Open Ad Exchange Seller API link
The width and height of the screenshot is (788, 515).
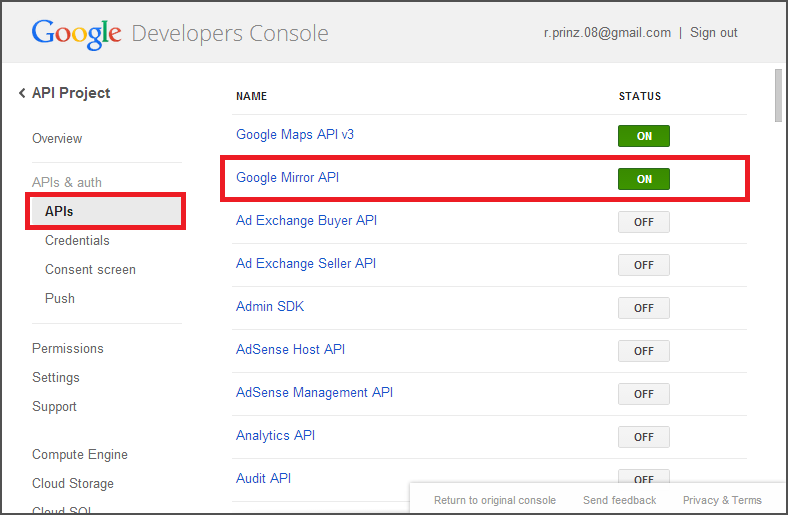pos(306,263)
